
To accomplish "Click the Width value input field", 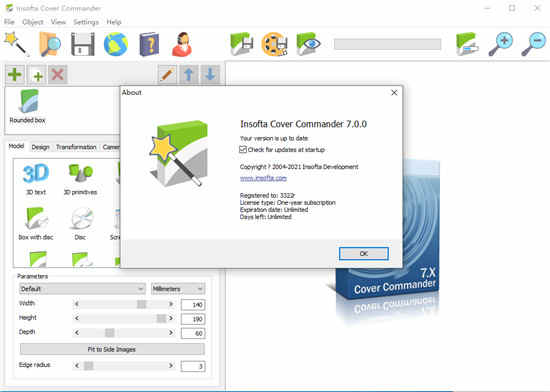I will pos(193,305).
